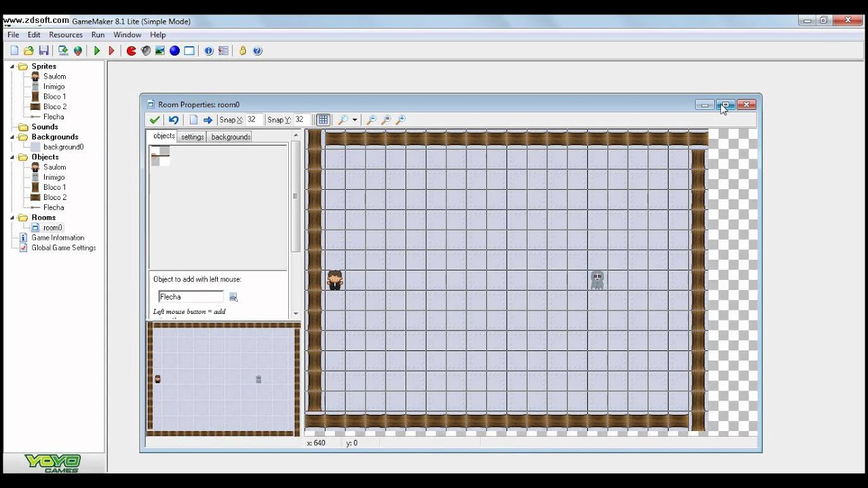Open the File menu
This screenshot has height=488, width=868.
click(13, 35)
